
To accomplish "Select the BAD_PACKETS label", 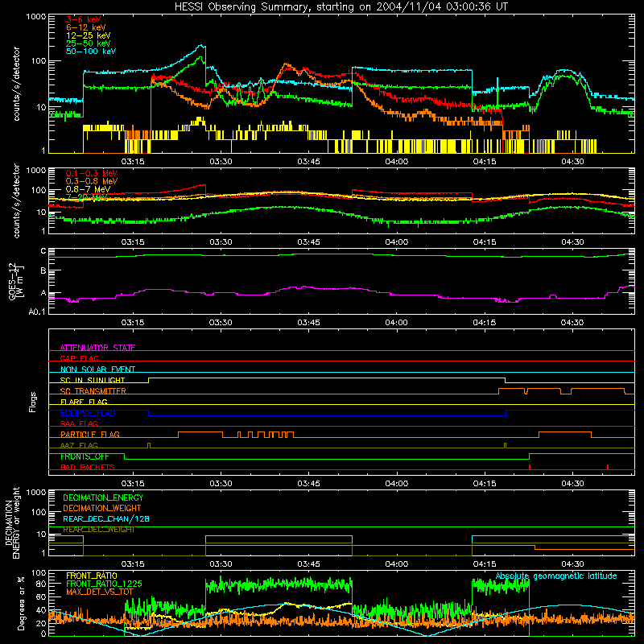I will point(88,467).
